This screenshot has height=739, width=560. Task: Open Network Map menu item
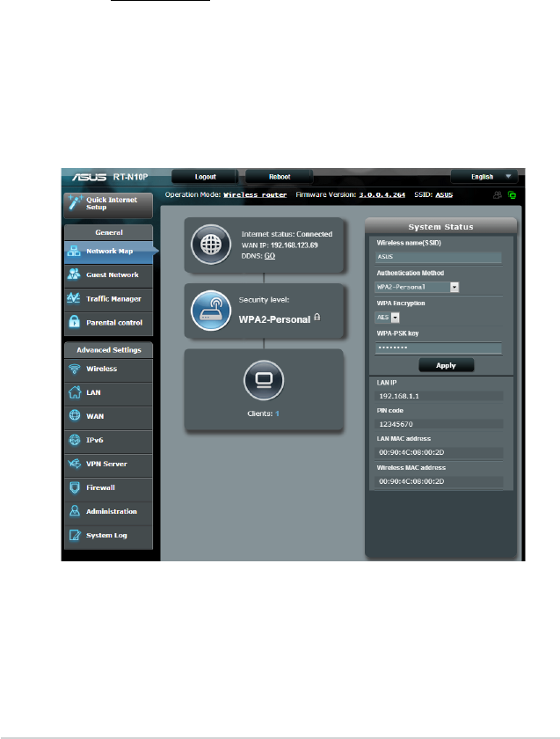click(x=108, y=252)
